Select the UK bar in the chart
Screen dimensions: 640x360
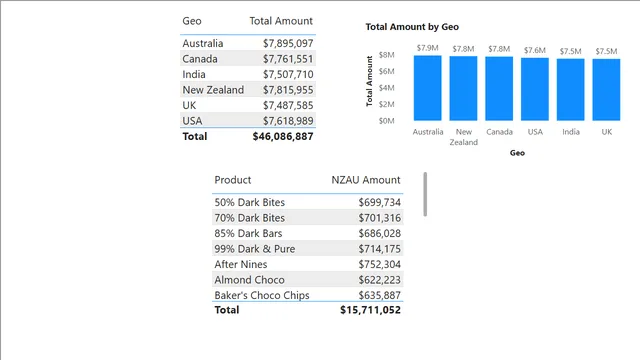click(x=607, y=89)
